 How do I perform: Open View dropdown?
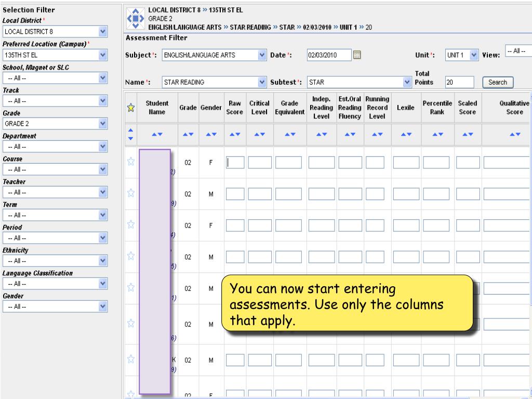coord(518,51)
